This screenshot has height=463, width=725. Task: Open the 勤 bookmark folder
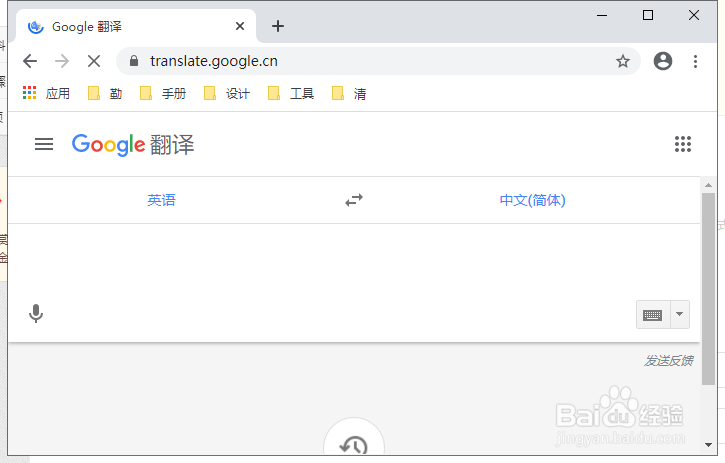click(105, 93)
